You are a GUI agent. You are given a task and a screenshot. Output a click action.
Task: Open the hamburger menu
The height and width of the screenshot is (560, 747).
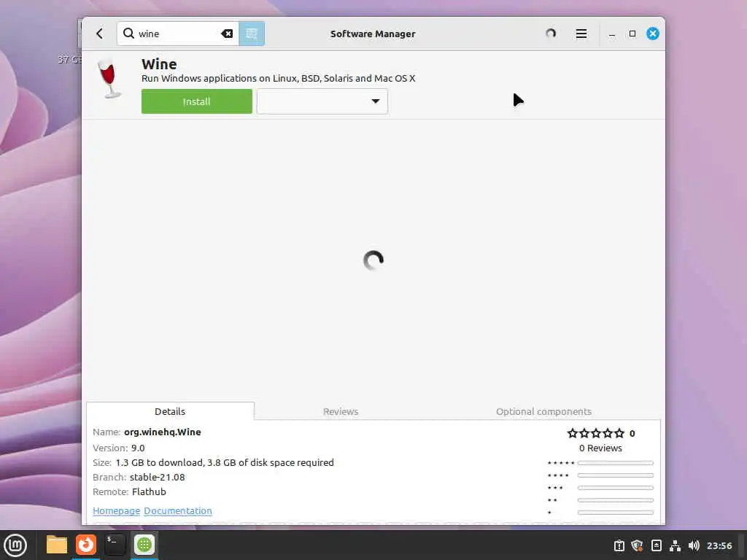tap(581, 34)
